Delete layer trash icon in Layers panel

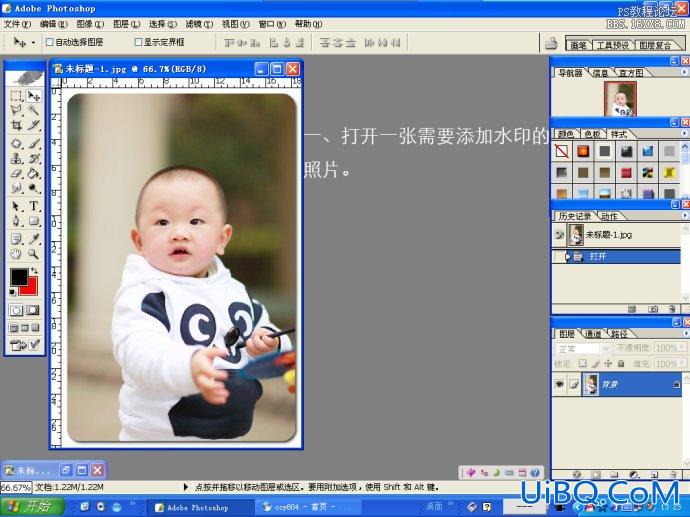click(673, 475)
